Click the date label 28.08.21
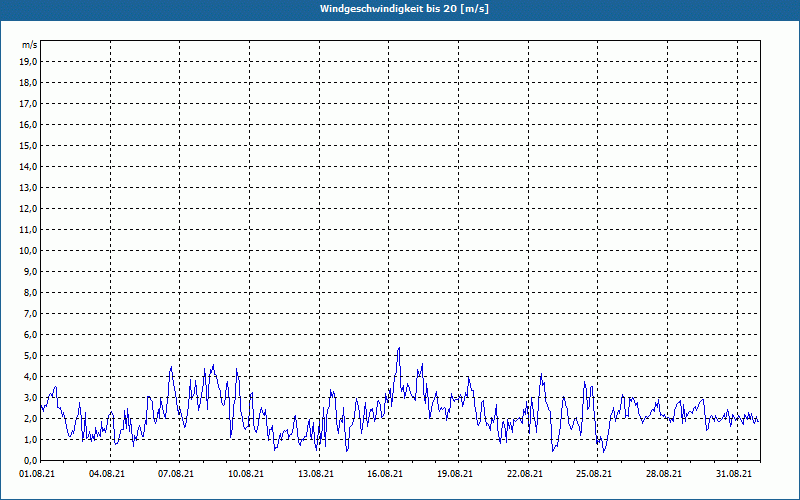This screenshot has height=500, width=800. click(x=664, y=474)
